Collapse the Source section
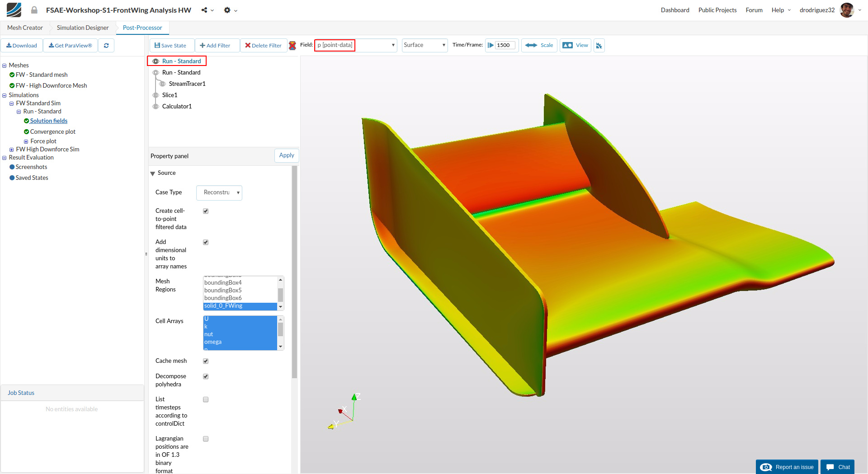The width and height of the screenshot is (868, 474). pos(153,174)
